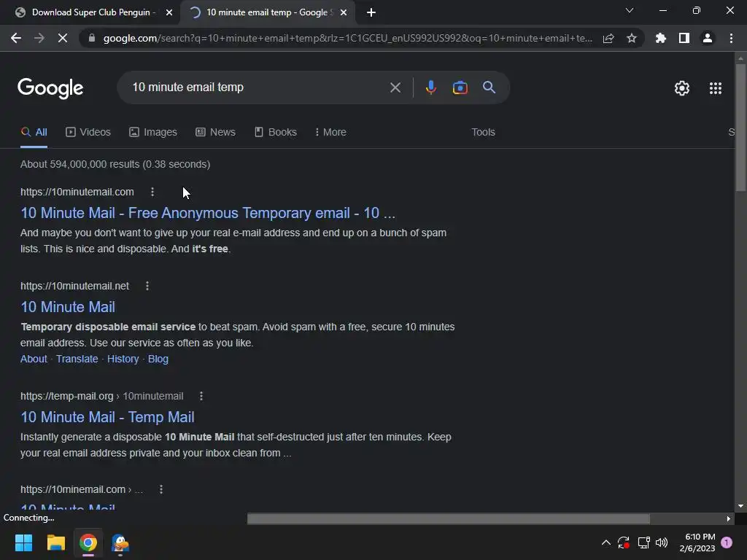747x560 pixels.
Task: Open the search Tools options
Action: (x=483, y=132)
